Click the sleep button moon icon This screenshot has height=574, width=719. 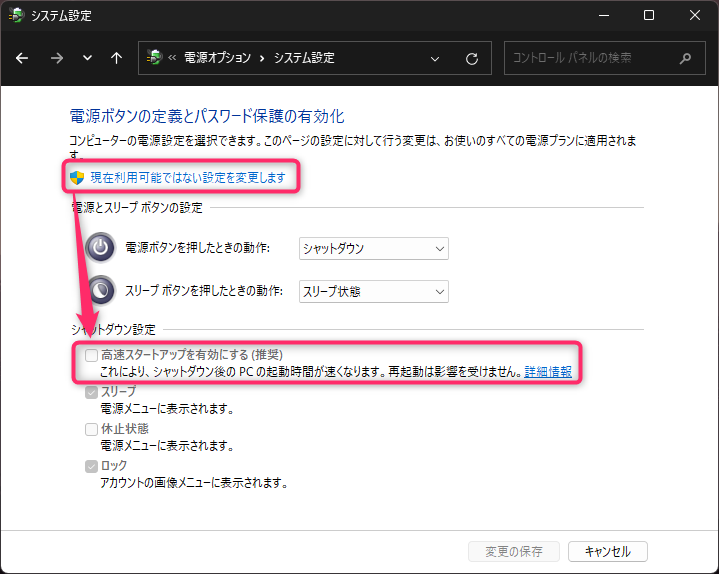click(x=101, y=291)
